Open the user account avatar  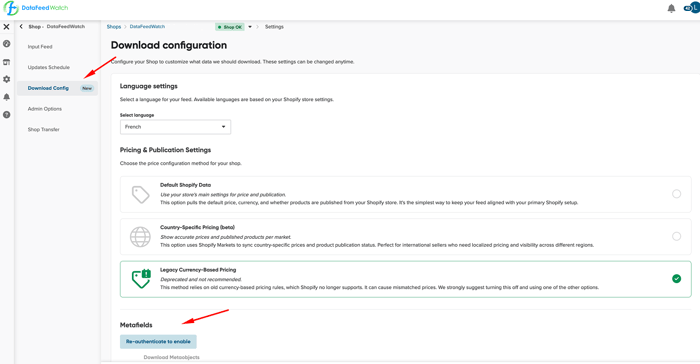(694, 8)
